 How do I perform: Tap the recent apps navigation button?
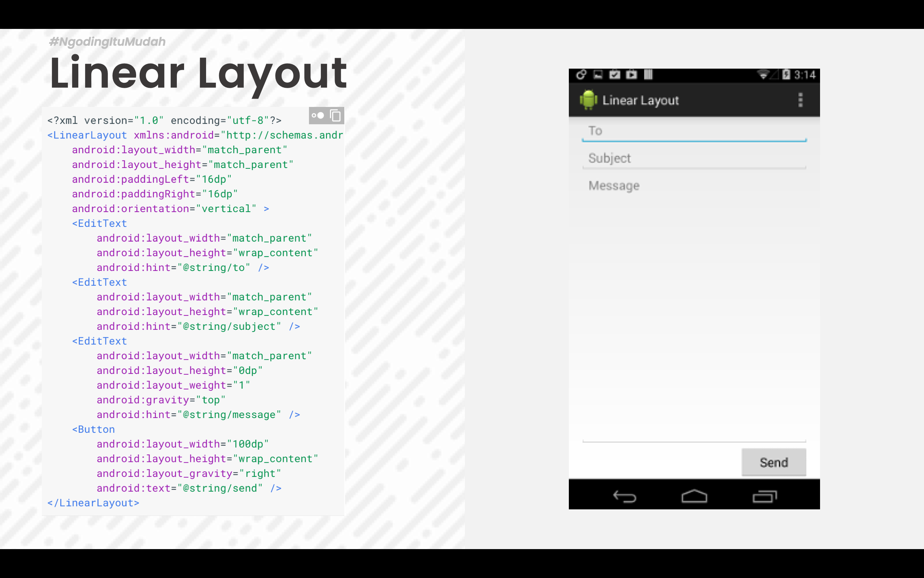click(764, 496)
